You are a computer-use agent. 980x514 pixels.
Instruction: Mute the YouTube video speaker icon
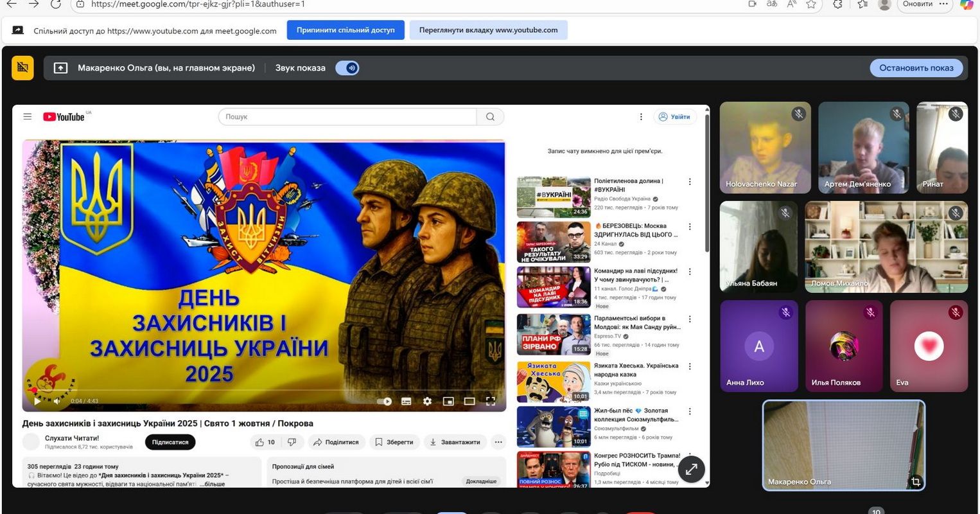57,401
